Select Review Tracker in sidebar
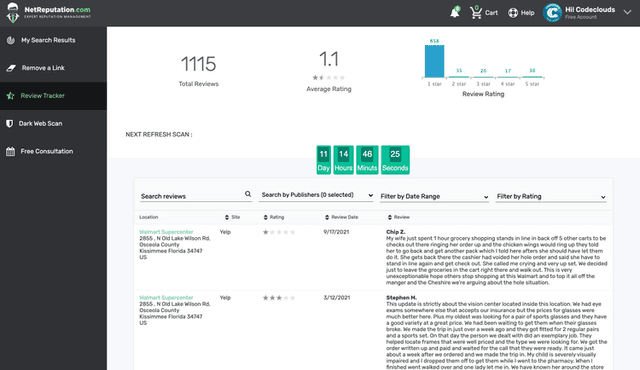The image size is (640, 370). coord(53,96)
